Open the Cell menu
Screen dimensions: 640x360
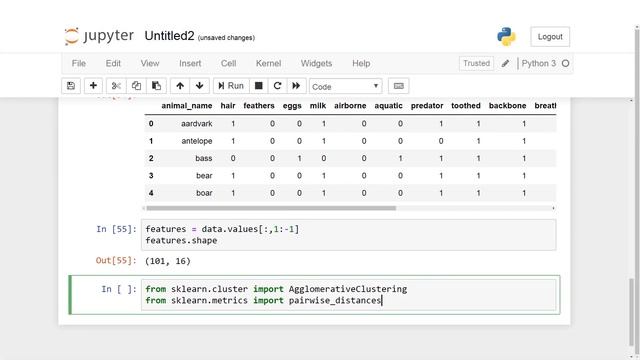click(x=229, y=63)
